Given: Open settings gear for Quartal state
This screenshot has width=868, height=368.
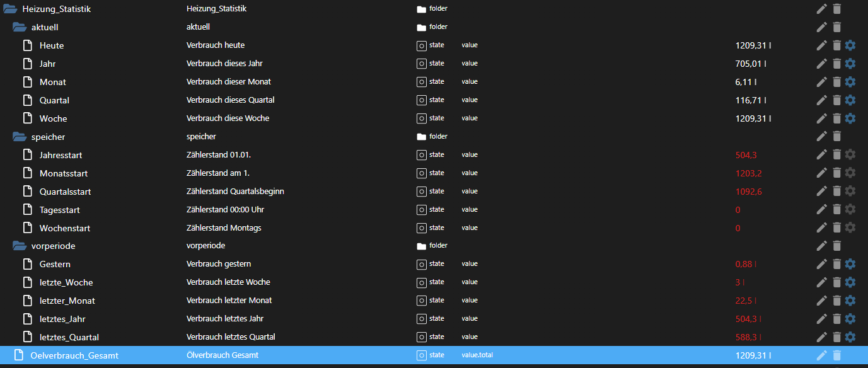Looking at the screenshot, I should 850,100.
